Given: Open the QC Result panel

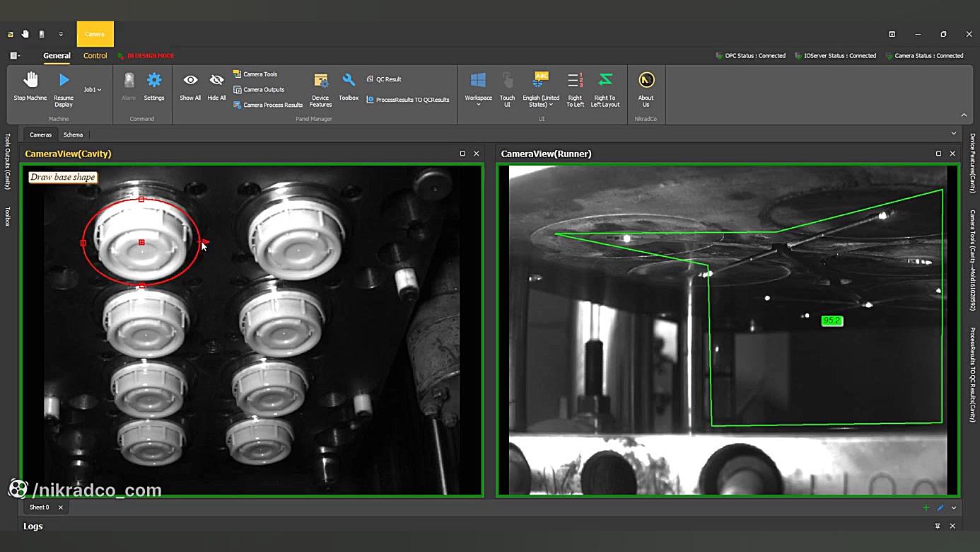Looking at the screenshot, I should point(384,79).
